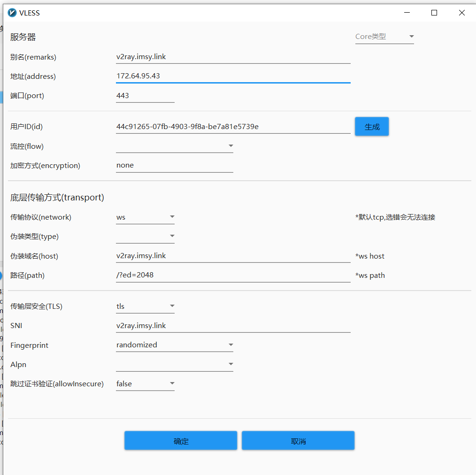Open the 传输层安全(TLS) dropdown showing tls
This screenshot has height=475, width=476.
point(145,306)
